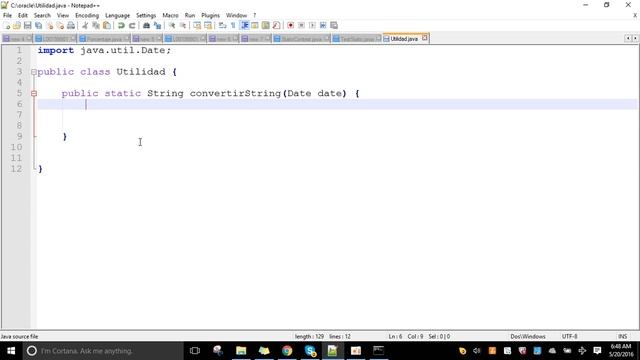Open the command prompt taskbar icon
The width and height of the screenshot is (640, 360).
[x=378, y=351]
